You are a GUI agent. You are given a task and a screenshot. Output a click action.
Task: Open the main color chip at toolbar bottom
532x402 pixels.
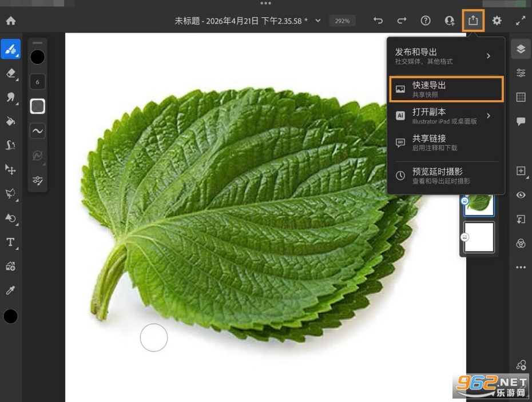click(10, 316)
